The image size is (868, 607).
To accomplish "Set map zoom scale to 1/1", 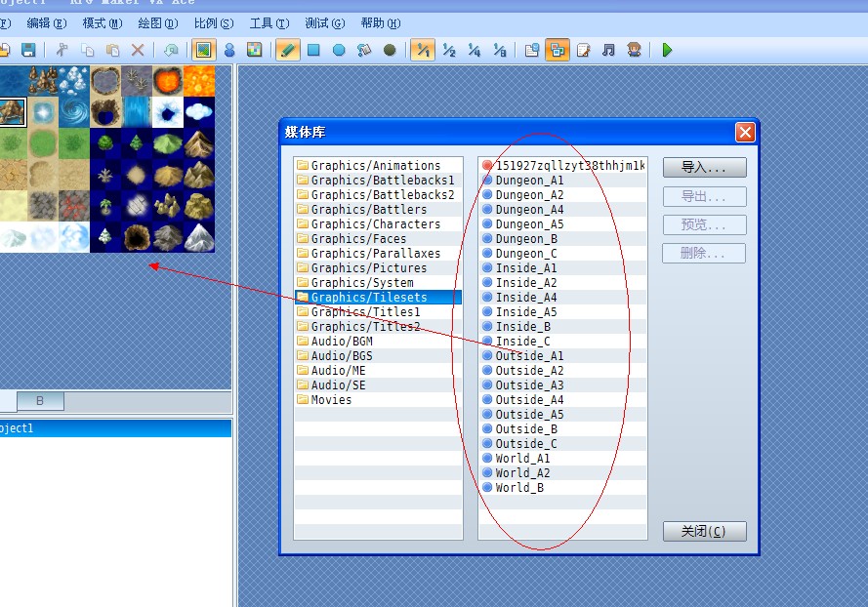I will pos(423,51).
